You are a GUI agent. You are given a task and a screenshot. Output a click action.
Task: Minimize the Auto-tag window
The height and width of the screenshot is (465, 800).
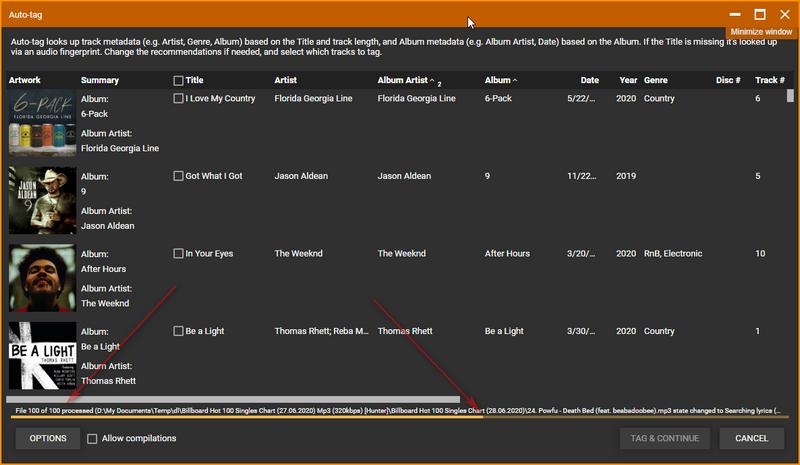click(x=736, y=15)
